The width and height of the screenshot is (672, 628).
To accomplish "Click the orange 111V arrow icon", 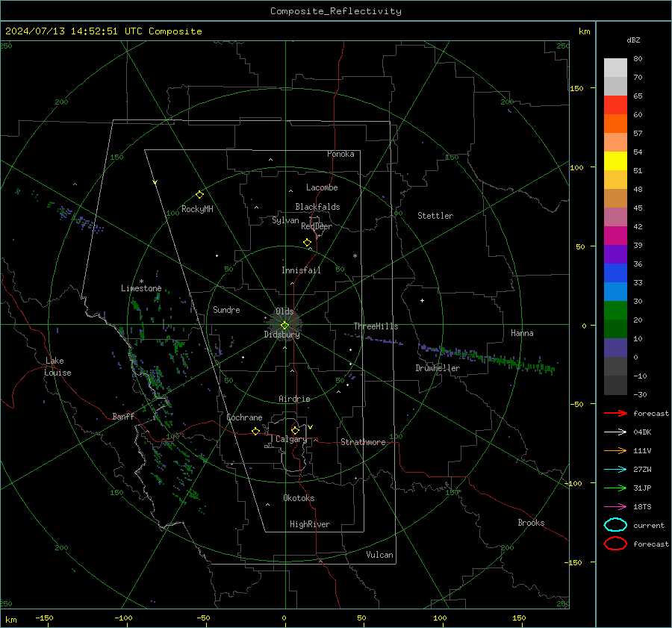I will click(615, 450).
